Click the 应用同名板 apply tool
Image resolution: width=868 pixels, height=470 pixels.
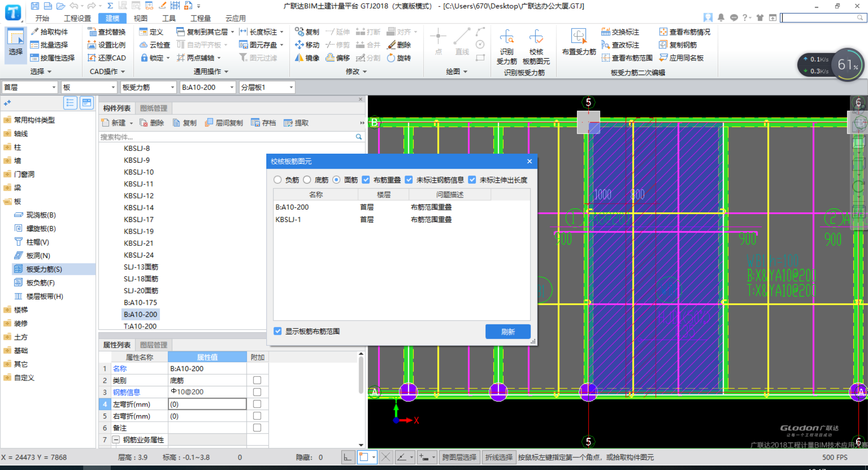click(x=681, y=58)
